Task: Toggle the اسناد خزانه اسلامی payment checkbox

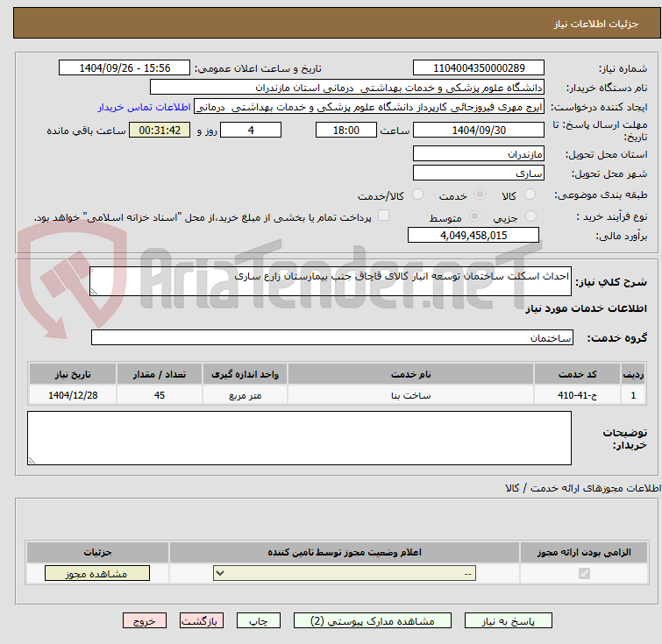Action: coord(383,216)
